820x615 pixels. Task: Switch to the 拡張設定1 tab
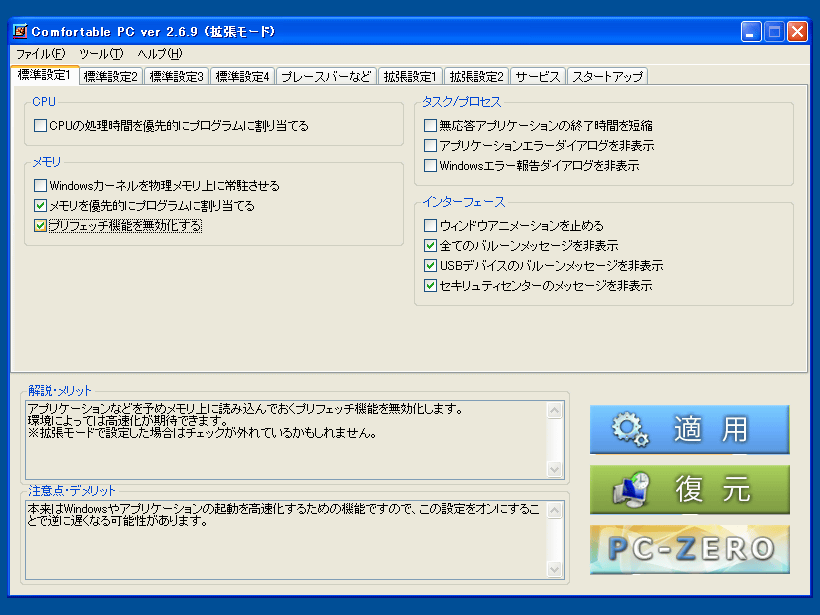(x=410, y=76)
